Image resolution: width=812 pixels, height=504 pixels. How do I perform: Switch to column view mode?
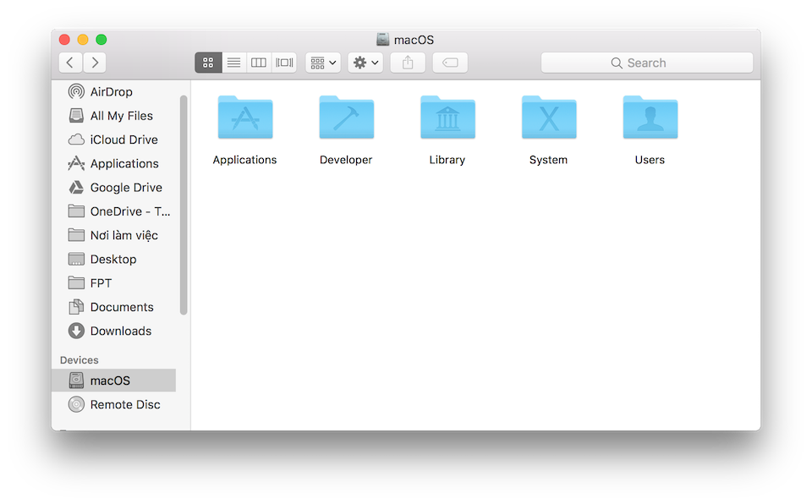259,63
